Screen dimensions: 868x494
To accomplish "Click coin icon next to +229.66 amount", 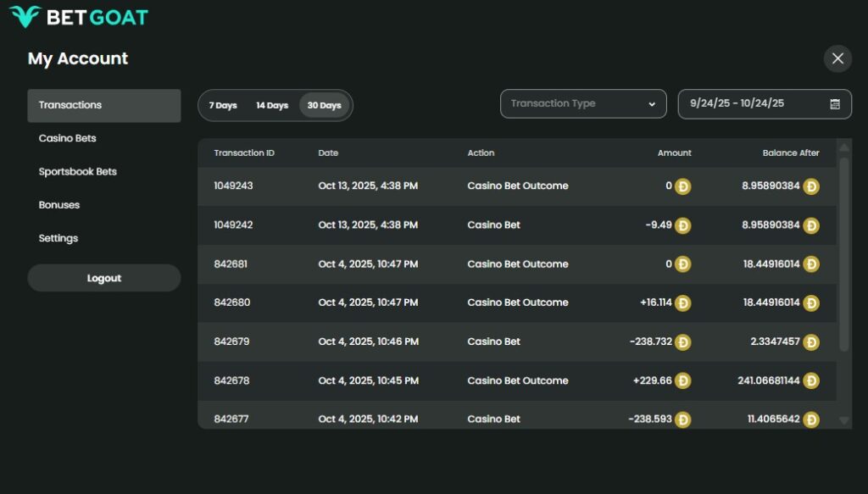I will 682,380.
